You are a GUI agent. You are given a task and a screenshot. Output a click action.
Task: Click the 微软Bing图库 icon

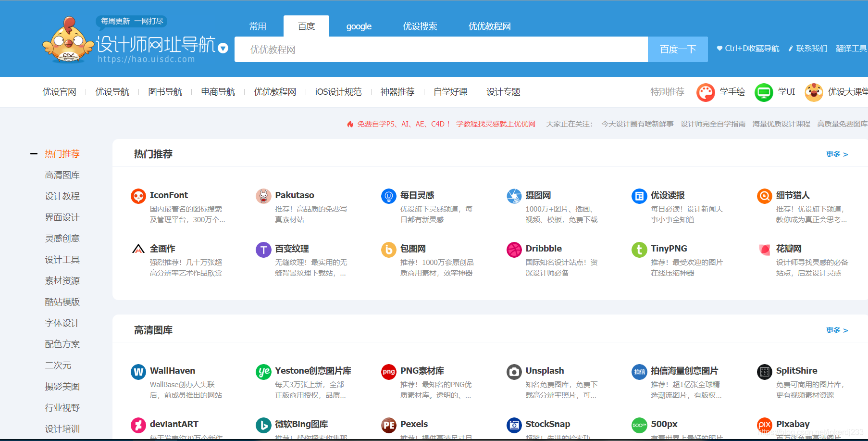coord(263,425)
